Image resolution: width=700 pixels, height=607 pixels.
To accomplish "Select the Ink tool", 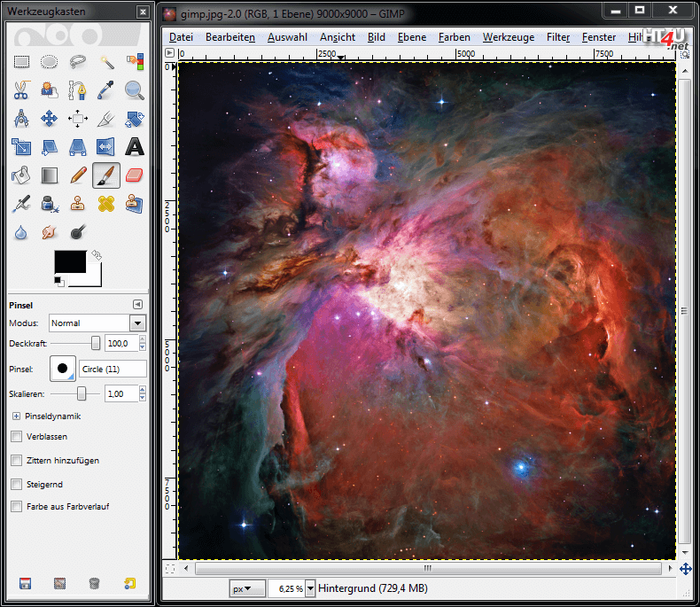I will point(49,204).
